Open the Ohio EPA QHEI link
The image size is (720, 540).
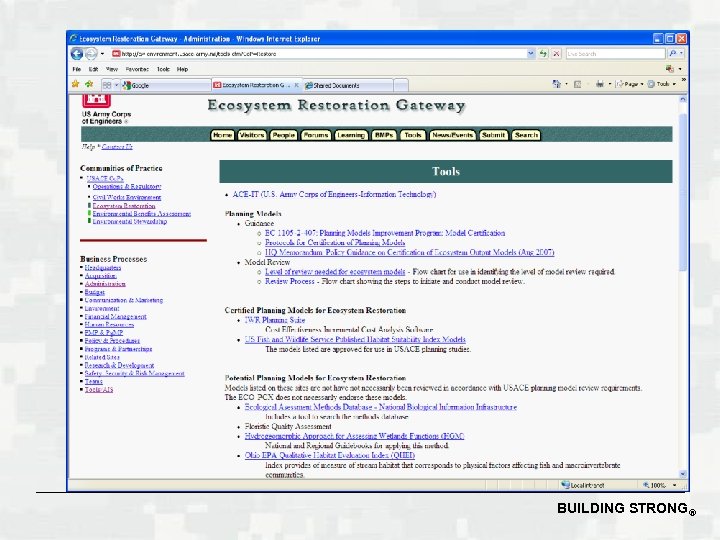pos(330,456)
